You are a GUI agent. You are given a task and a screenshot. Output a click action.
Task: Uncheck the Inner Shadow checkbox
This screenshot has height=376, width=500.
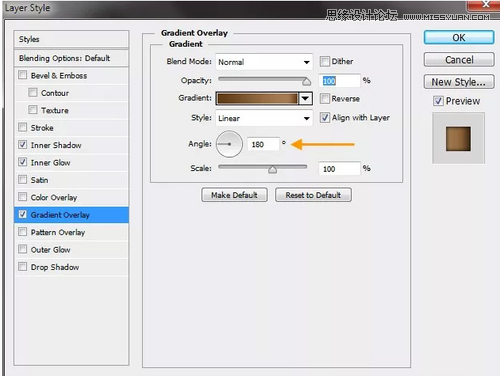click(x=22, y=145)
